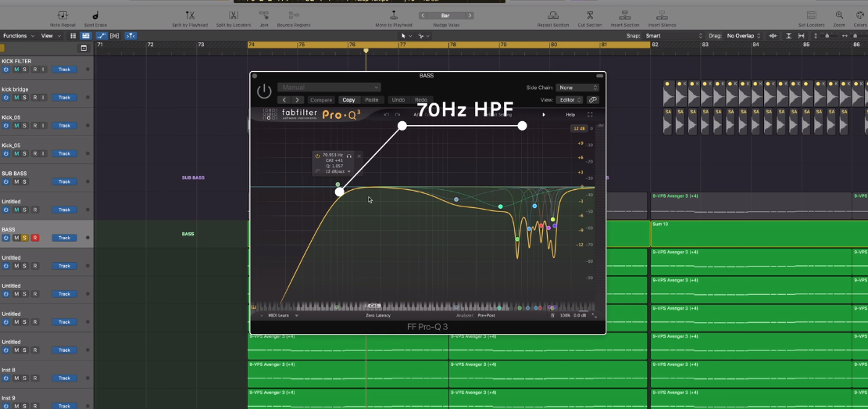Toggle the Flex mode button
The image size is (868, 409).
[x=115, y=35]
